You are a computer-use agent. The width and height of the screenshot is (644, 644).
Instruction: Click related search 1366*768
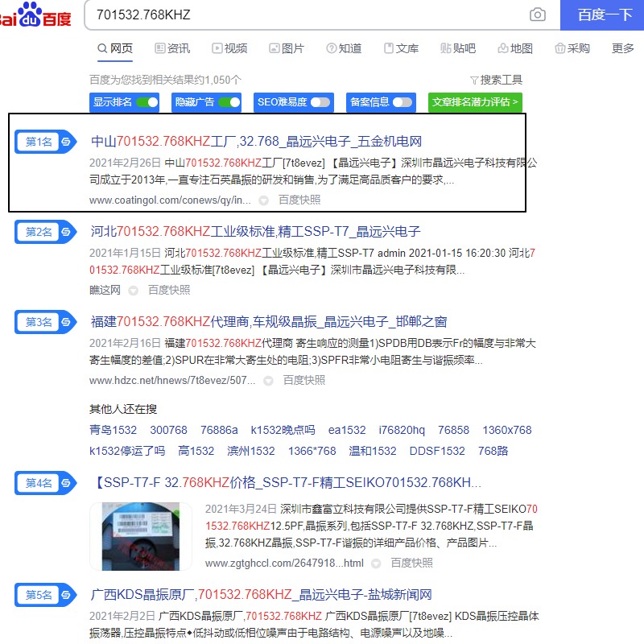pos(312,451)
